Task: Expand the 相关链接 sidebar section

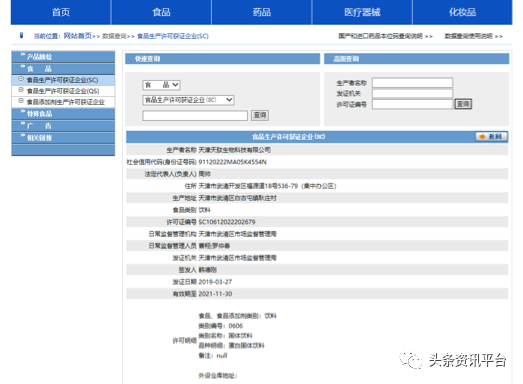Action: click(63, 138)
